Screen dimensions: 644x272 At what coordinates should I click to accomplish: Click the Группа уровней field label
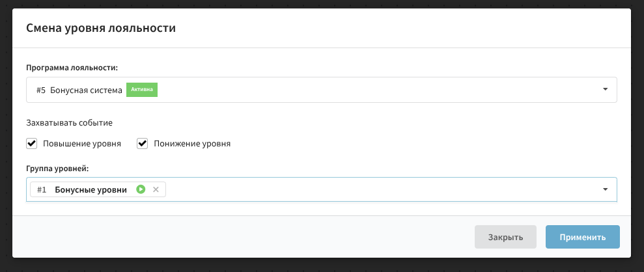click(x=57, y=169)
